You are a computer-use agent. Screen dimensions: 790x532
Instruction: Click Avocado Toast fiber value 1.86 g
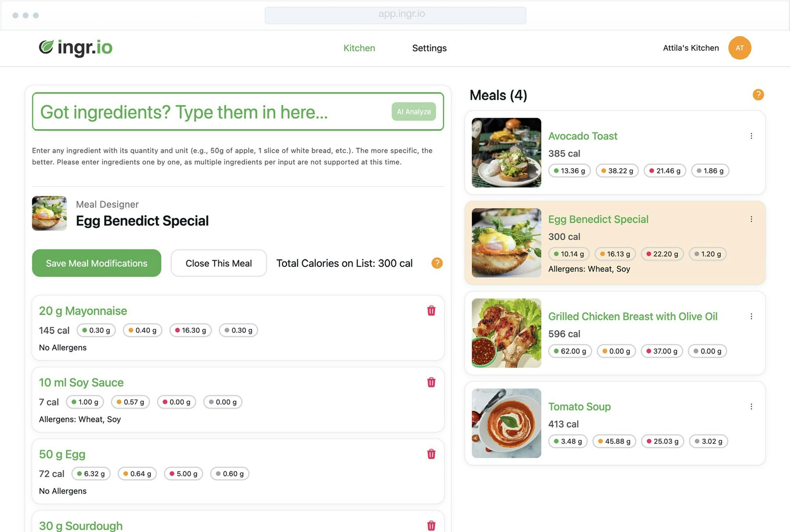click(x=710, y=171)
